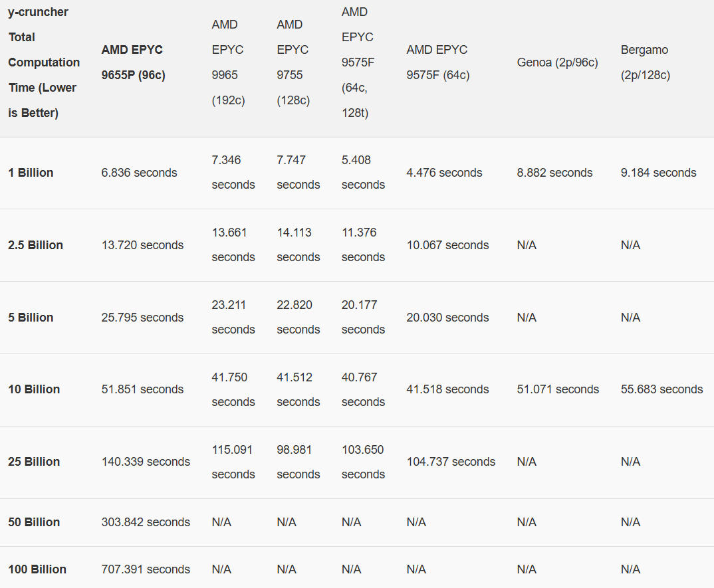Select the 55.683 seconds Bergamo result
The height and width of the screenshot is (588, 714).
(661, 389)
